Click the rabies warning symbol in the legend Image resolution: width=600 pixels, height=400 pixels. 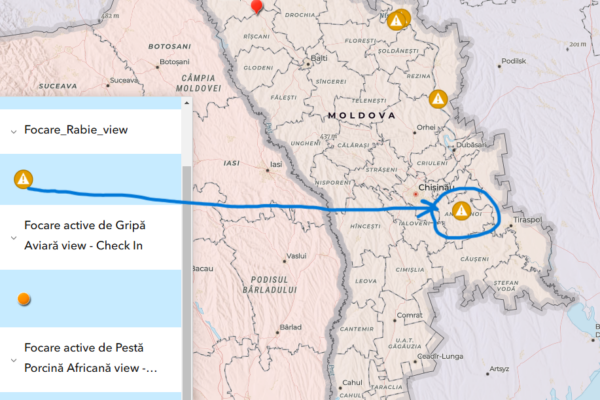point(22,179)
